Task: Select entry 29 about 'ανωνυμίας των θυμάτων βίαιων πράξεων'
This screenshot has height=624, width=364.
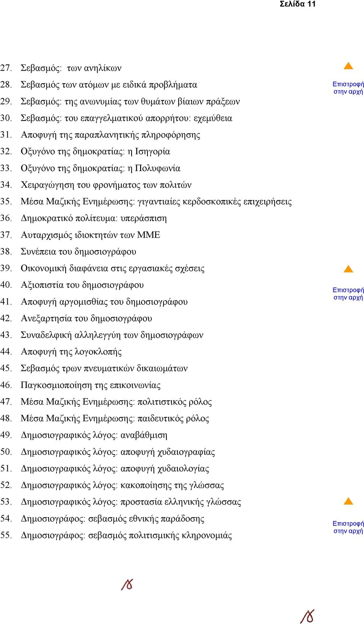Action: (x=130, y=102)
